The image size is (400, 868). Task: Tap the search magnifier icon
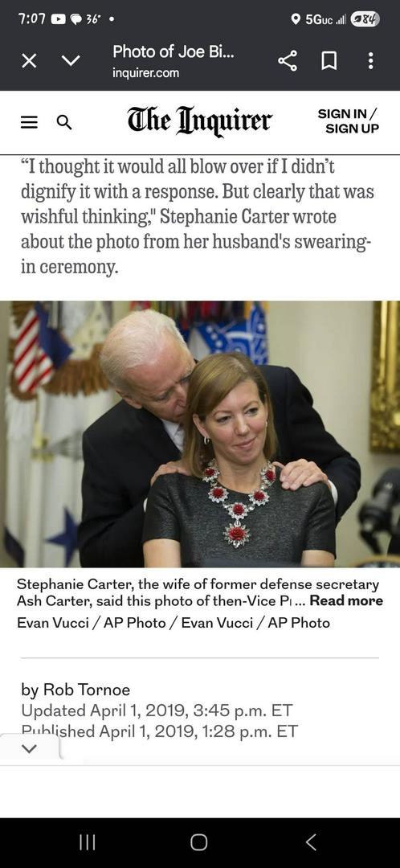pos(64,122)
